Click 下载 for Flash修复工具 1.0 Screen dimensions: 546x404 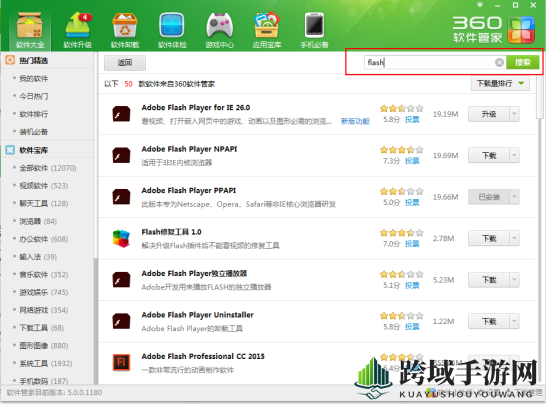489,238
